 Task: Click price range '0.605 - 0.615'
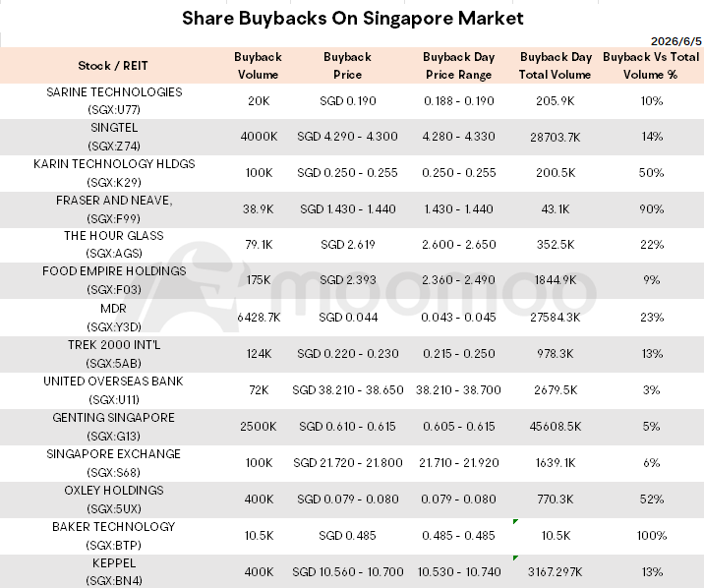[x=459, y=427]
